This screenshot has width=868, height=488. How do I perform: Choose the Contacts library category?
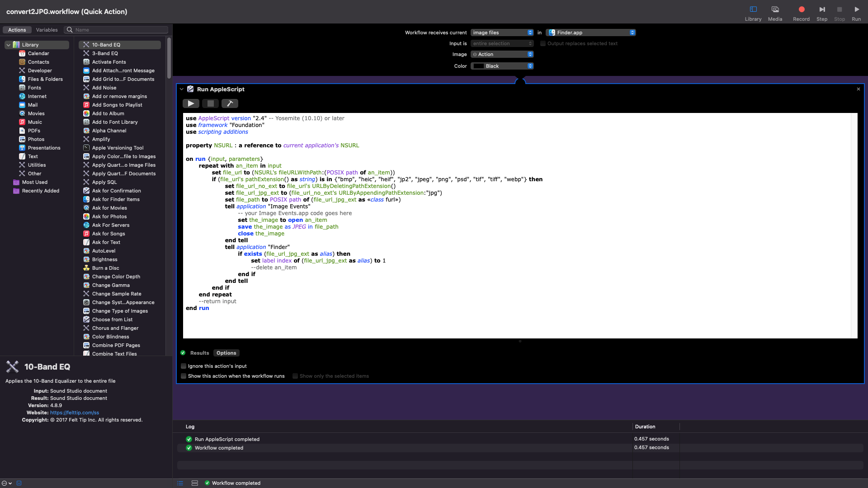click(x=38, y=62)
